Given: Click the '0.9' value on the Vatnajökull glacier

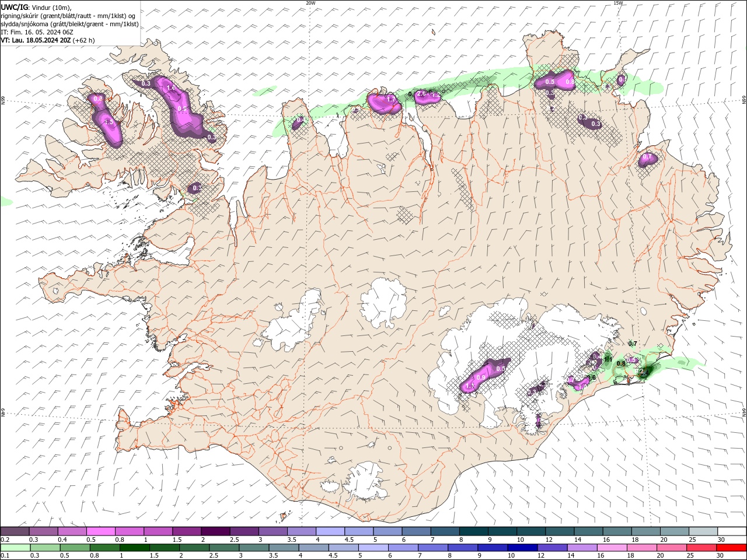Looking at the screenshot, I should coord(481,377).
